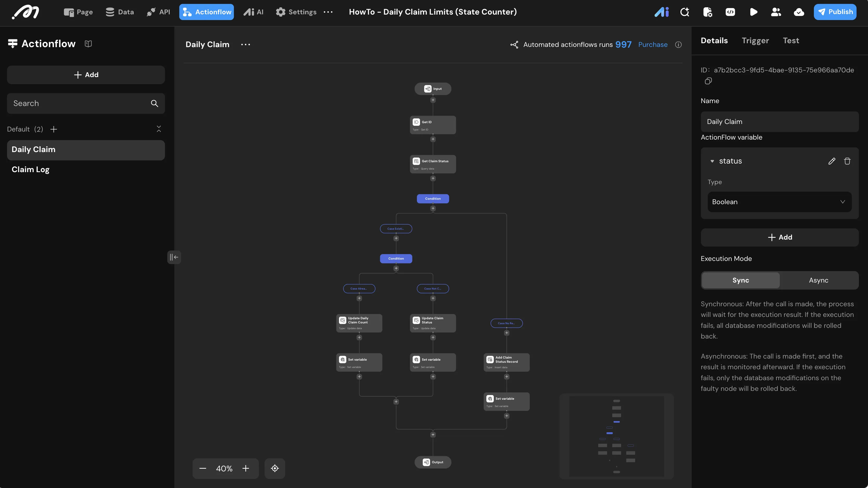Collapse all groups with the double-chevron icon
Viewport: 868px width, 488px height.
[159, 129]
